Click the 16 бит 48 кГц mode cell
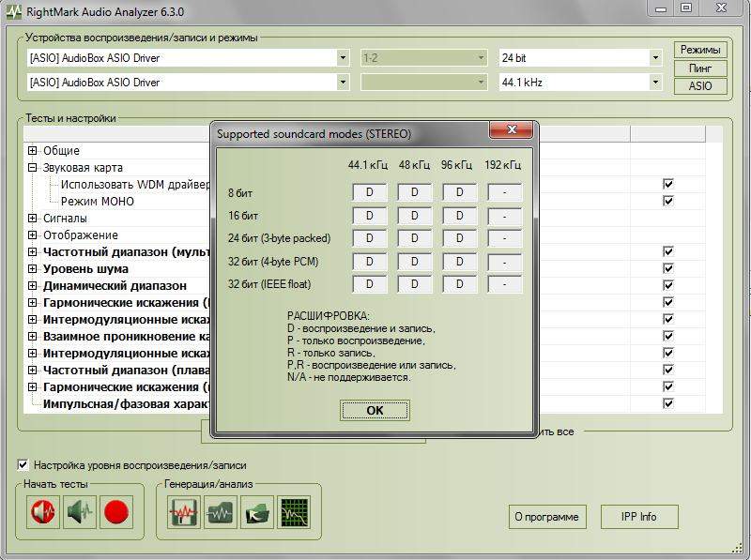This screenshot has width=751, height=560. point(414,216)
